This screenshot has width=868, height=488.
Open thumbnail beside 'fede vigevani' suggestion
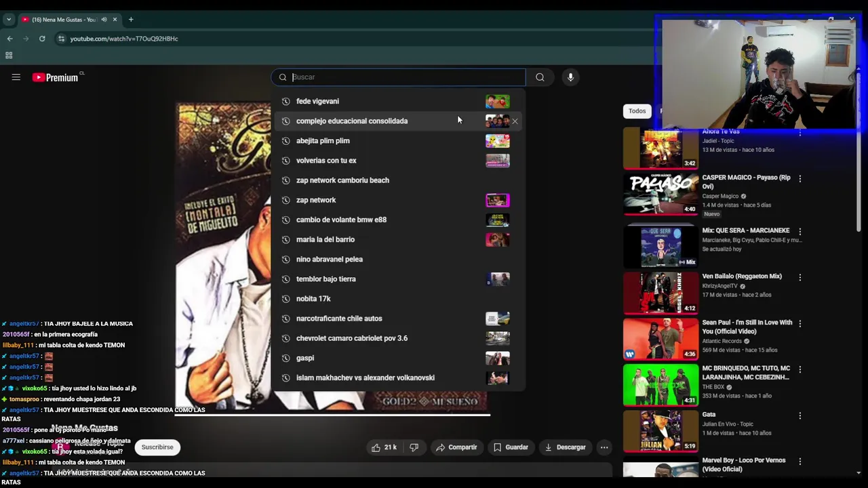(497, 102)
